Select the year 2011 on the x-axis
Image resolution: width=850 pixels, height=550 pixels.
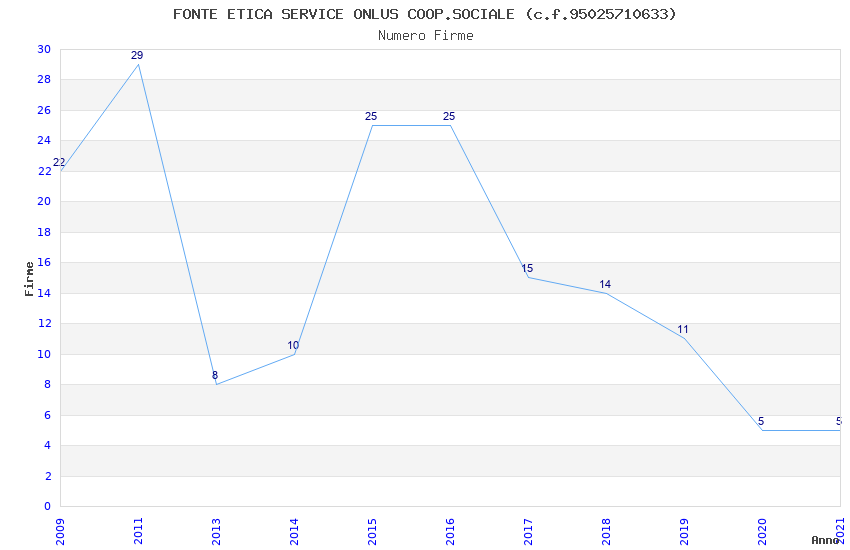138,532
